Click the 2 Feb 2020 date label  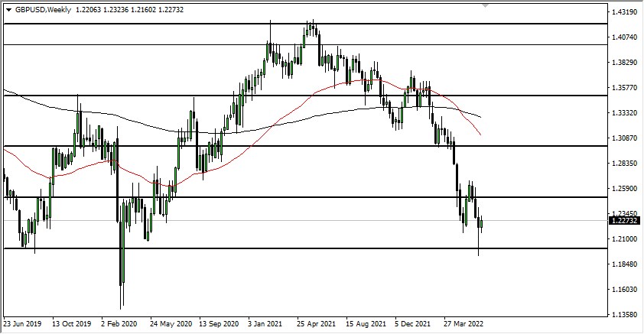(x=119, y=324)
